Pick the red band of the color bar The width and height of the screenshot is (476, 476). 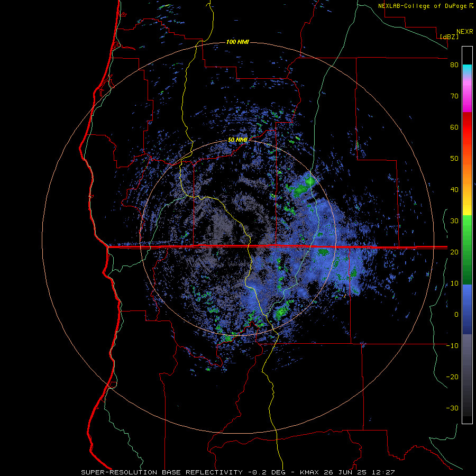467,127
